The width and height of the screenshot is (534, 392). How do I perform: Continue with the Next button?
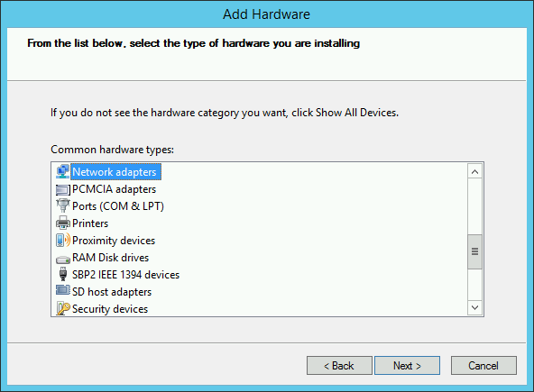click(x=408, y=366)
